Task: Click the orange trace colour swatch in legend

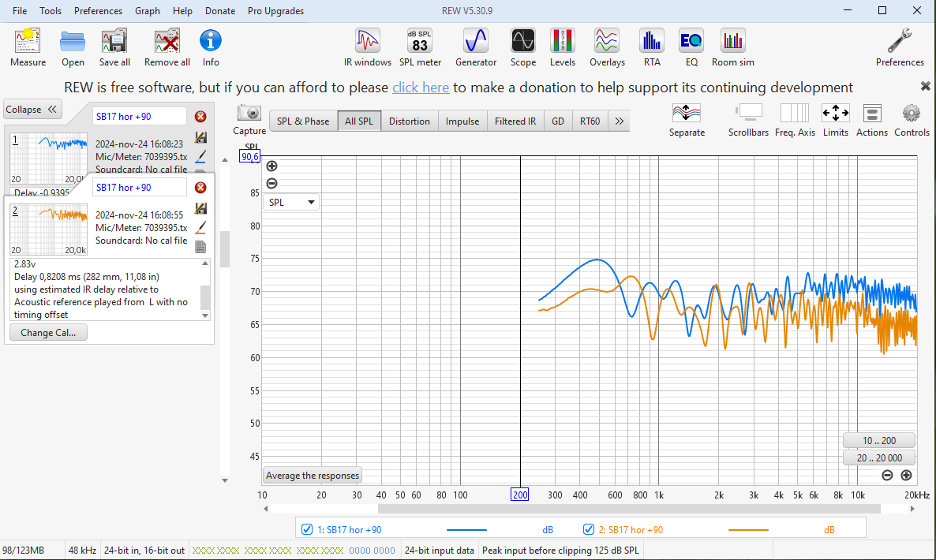Action: point(747,530)
